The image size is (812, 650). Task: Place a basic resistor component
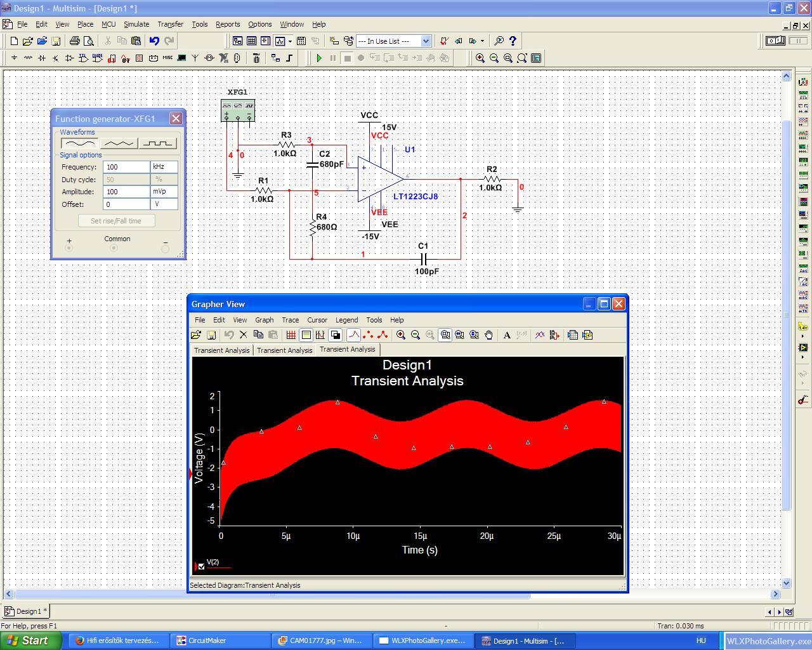click(28, 58)
